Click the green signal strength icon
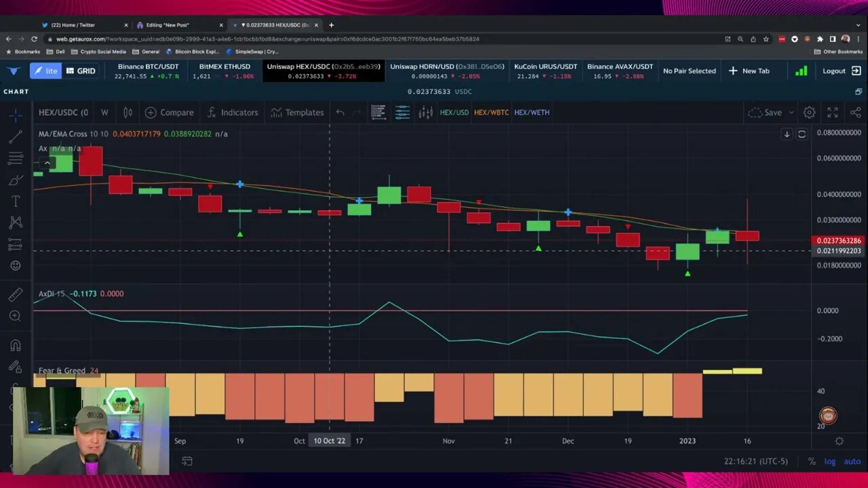 801,71
